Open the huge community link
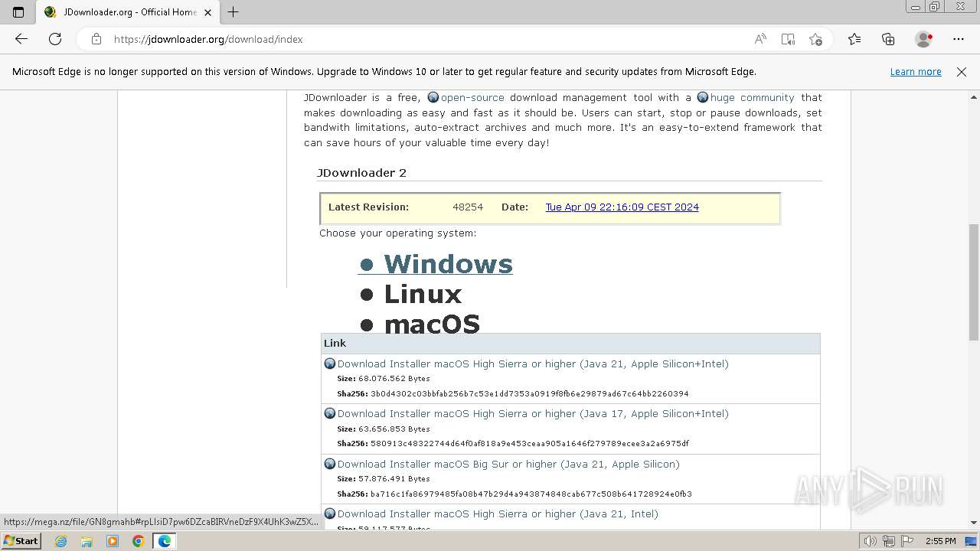Viewport: 980px width, 551px height. click(752, 98)
